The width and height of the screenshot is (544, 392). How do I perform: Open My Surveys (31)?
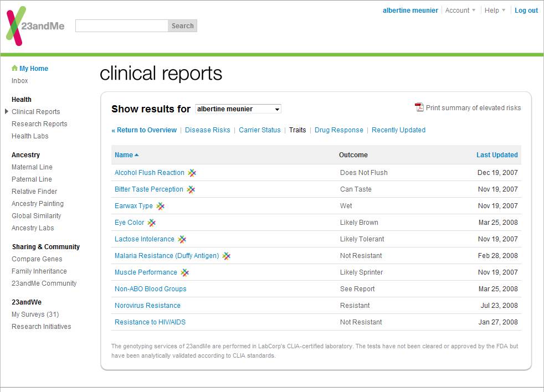(35, 314)
